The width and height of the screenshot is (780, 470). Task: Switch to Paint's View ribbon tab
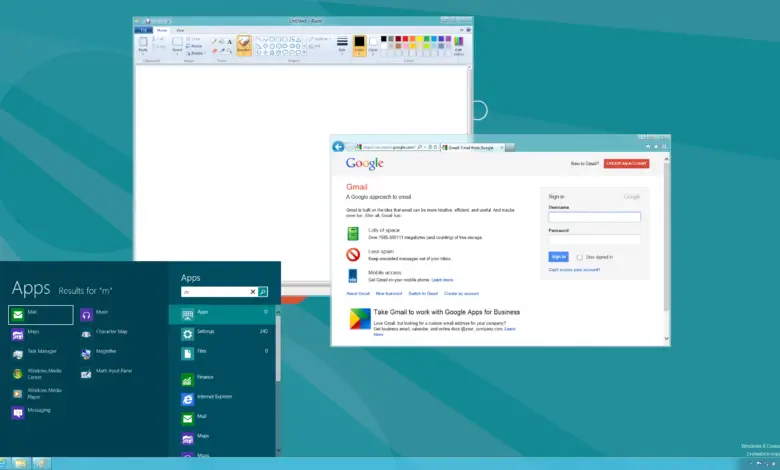pyautogui.click(x=180, y=30)
